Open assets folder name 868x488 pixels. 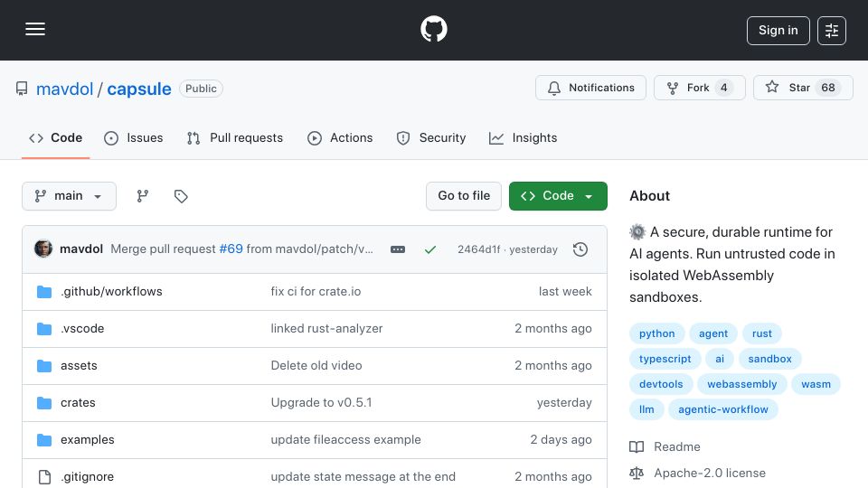tap(79, 366)
